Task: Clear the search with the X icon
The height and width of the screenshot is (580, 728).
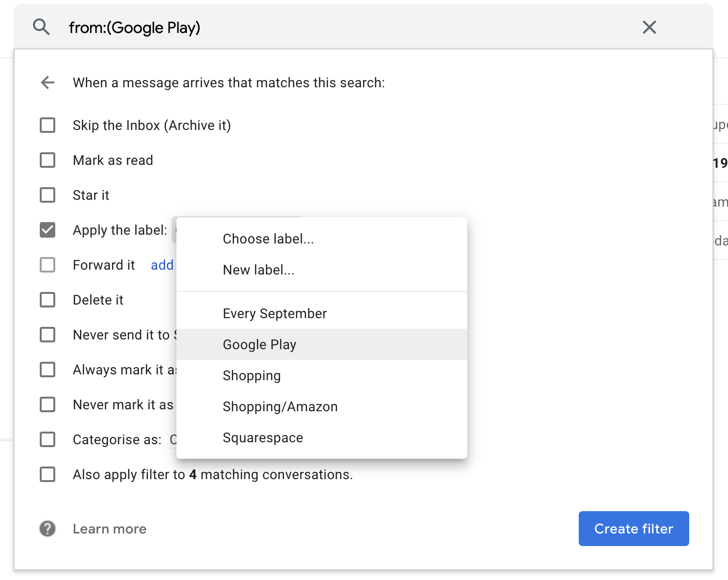Action: coord(649,27)
